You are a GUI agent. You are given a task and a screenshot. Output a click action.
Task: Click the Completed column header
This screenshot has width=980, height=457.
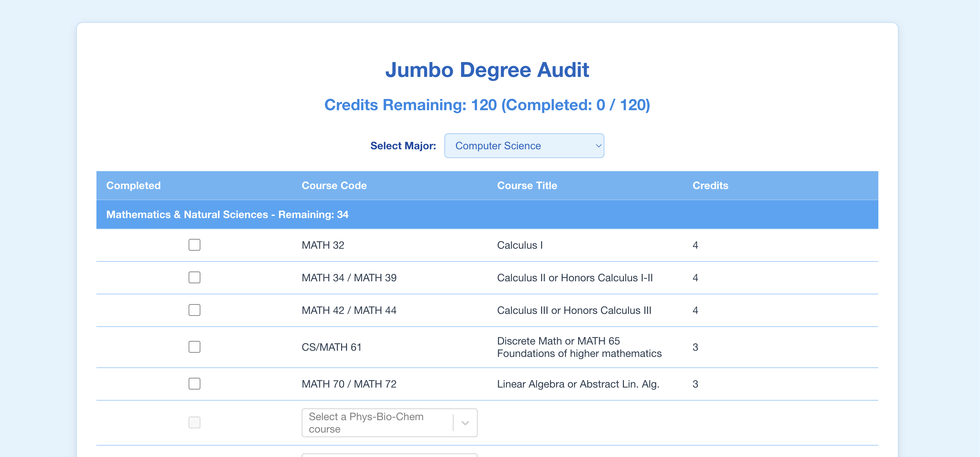(x=133, y=185)
